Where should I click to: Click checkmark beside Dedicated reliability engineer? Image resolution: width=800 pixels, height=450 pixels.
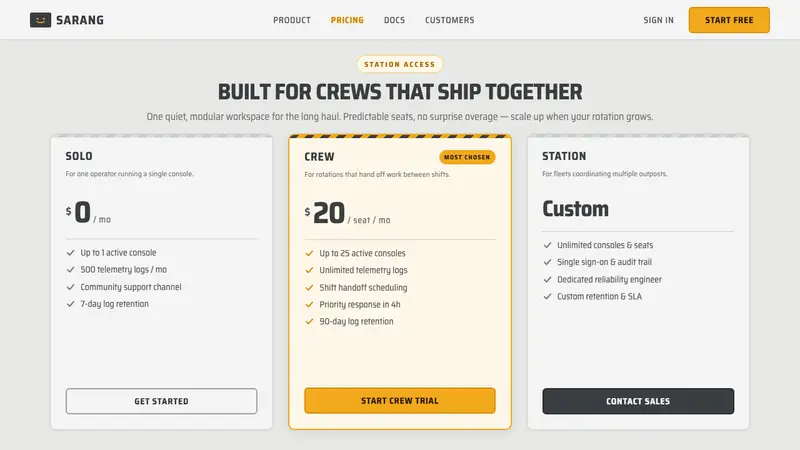click(x=547, y=279)
